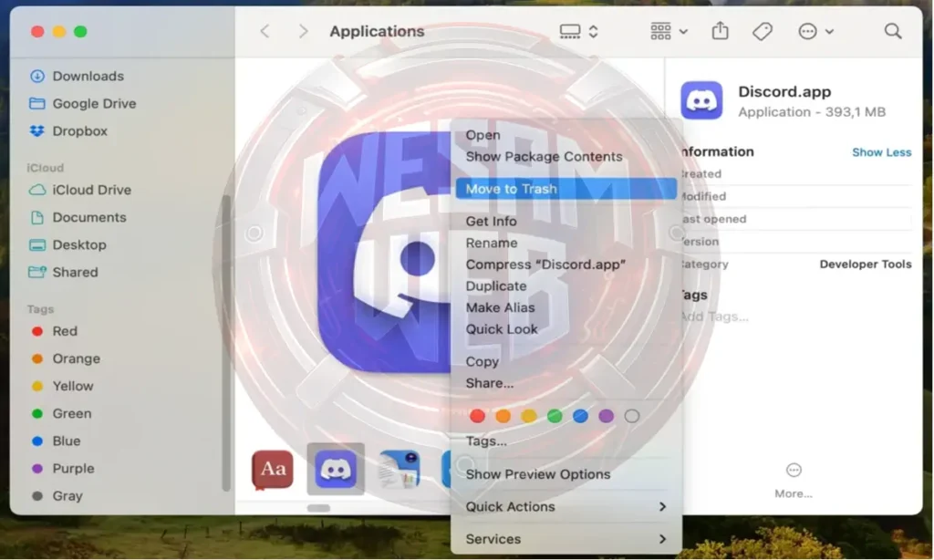Click the Edit Tags toolbar icon
The image size is (934, 560).
pyautogui.click(x=763, y=31)
